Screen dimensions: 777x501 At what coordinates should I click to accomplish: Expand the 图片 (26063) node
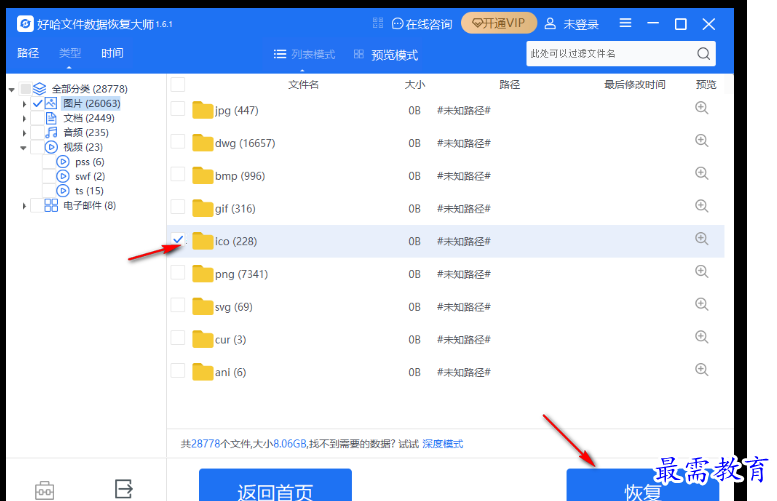24,104
